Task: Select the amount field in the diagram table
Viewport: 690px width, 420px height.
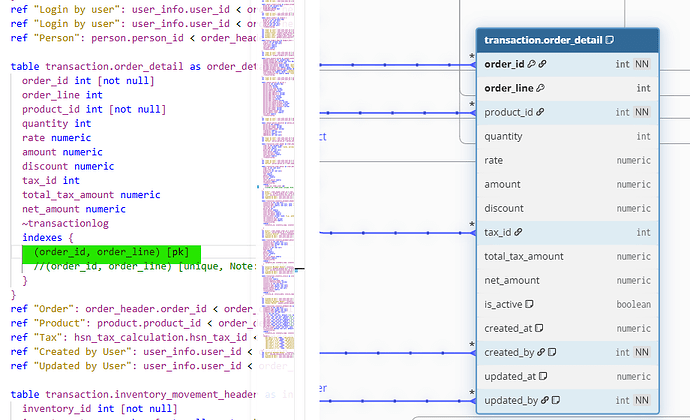Action: point(567,184)
